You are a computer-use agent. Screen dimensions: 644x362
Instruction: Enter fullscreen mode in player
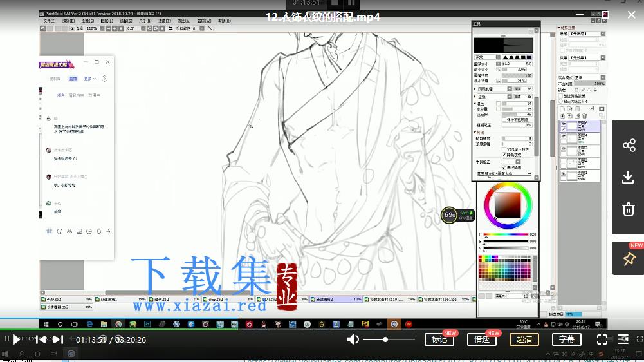[x=602, y=339]
